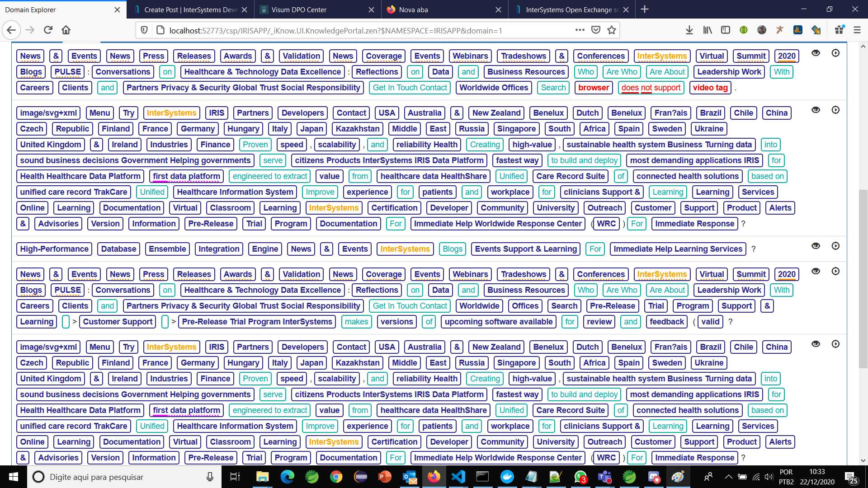The width and height of the screenshot is (868, 488).
Task: Click the arrow circle icon on first News row
Action: (835, 53)
